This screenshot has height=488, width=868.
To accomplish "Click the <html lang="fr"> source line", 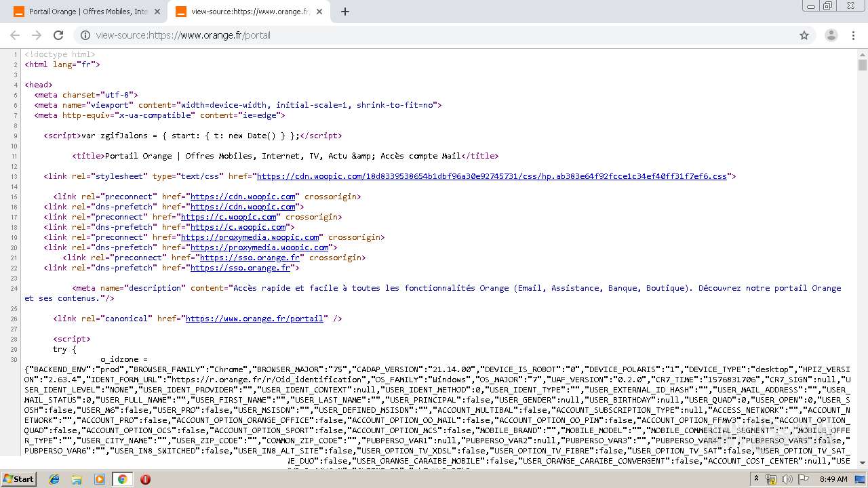I will 62,64.
